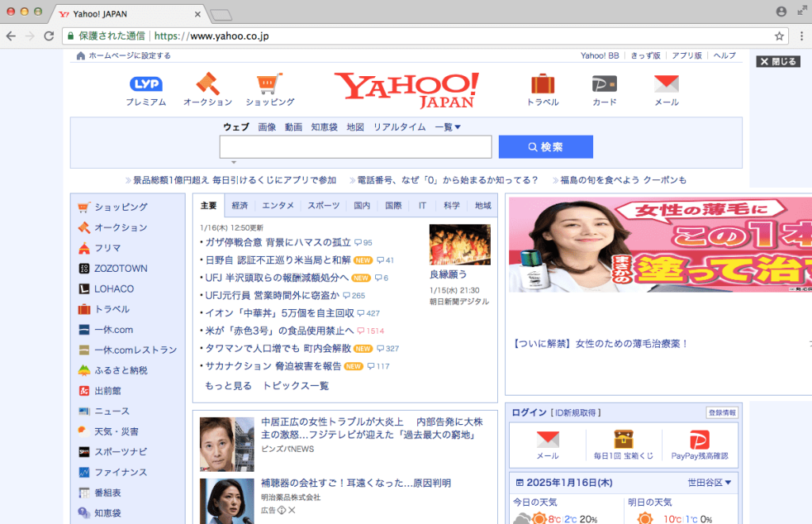Screen dimensions: 812x524
Task: Switch to the 経済 news tab
Action: (239, 205)
